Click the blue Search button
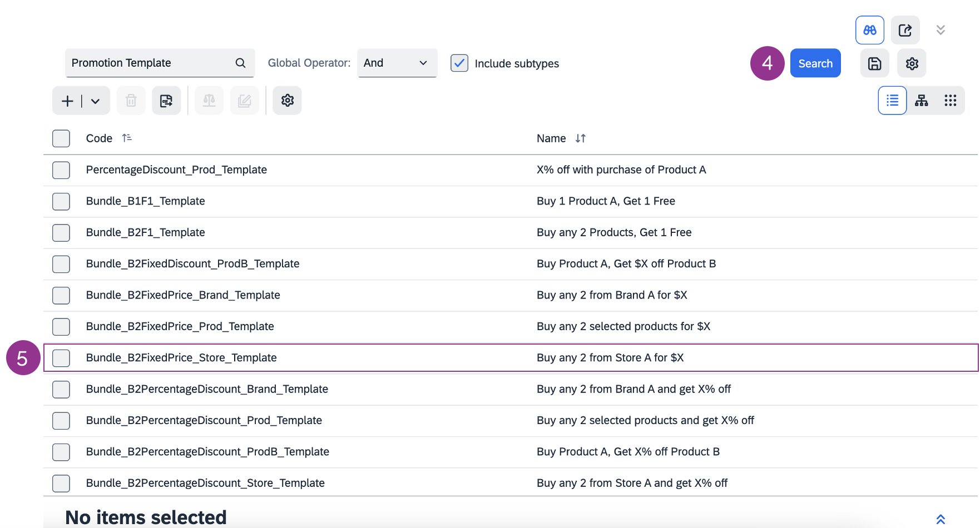This screenshot has height=528, width=980. [x=815, y=63]
